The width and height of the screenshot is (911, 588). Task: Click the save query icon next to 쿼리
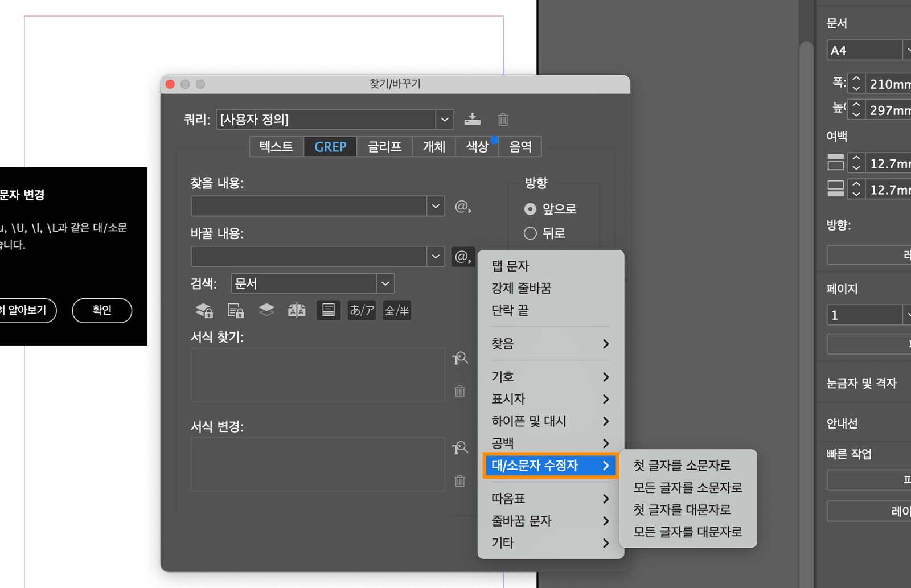pos(473,120)
